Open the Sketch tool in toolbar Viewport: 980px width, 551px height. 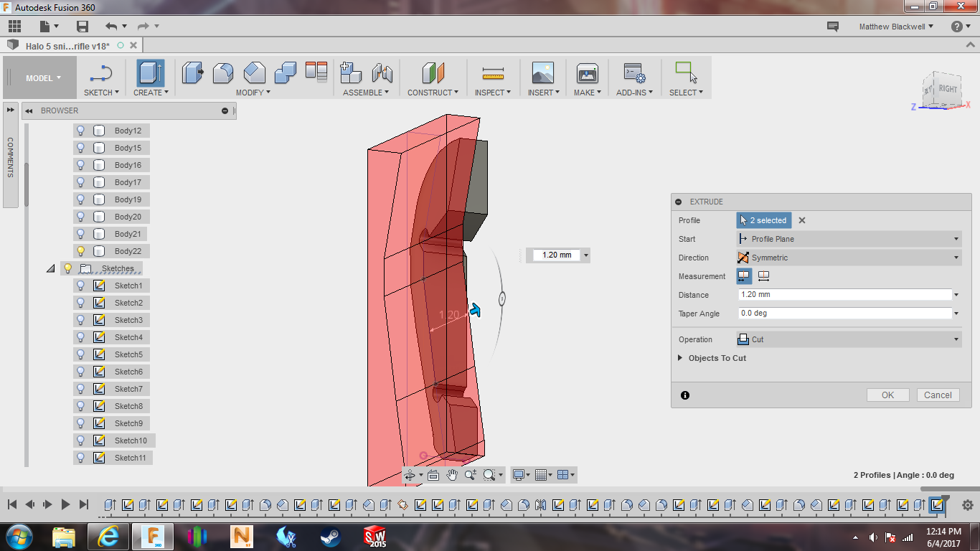101,74
